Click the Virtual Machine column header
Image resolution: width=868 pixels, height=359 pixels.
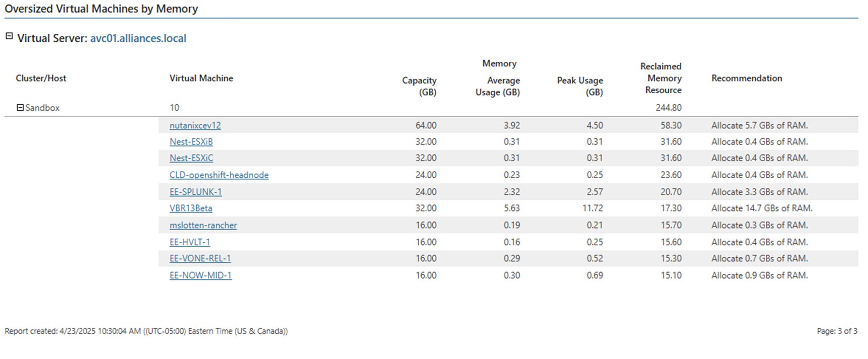201,78
